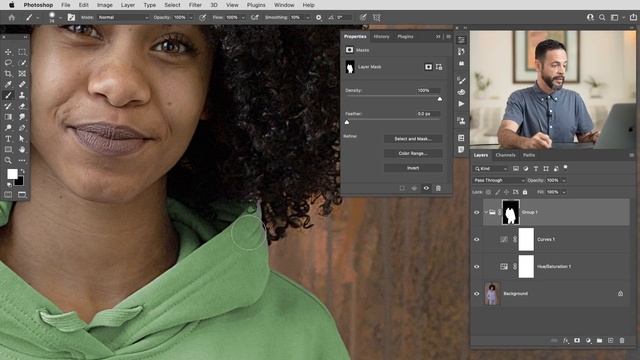Open the layer Opacity dropdown arrow
Image resolution: width=640 pixels, height=360 pixels.
click(x=564, y=180)
